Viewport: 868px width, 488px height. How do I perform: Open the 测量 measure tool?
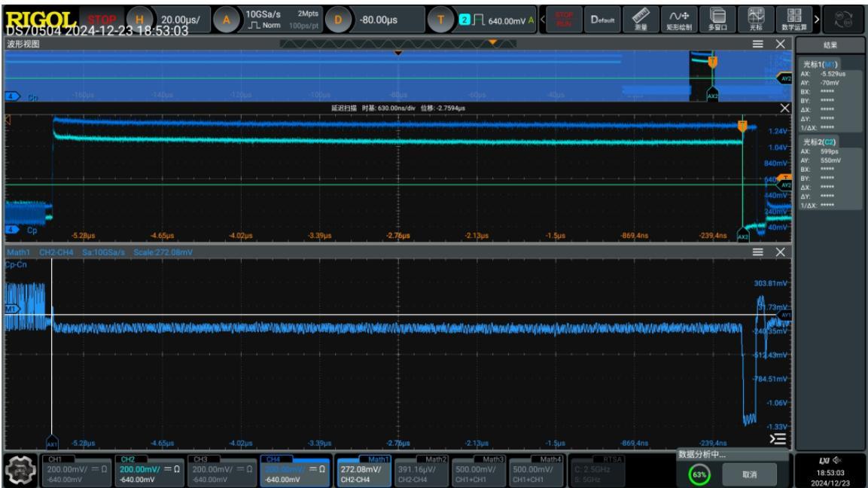[x=641, y=20]
